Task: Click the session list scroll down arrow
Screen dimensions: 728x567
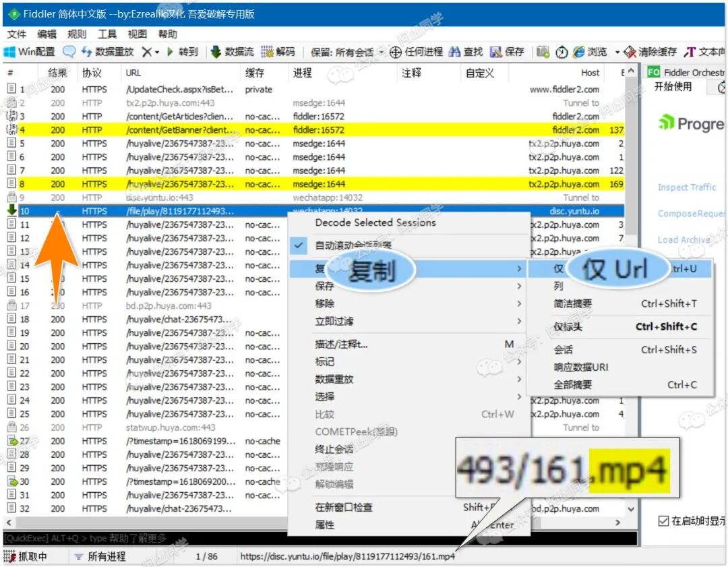Action: point(630,509)
